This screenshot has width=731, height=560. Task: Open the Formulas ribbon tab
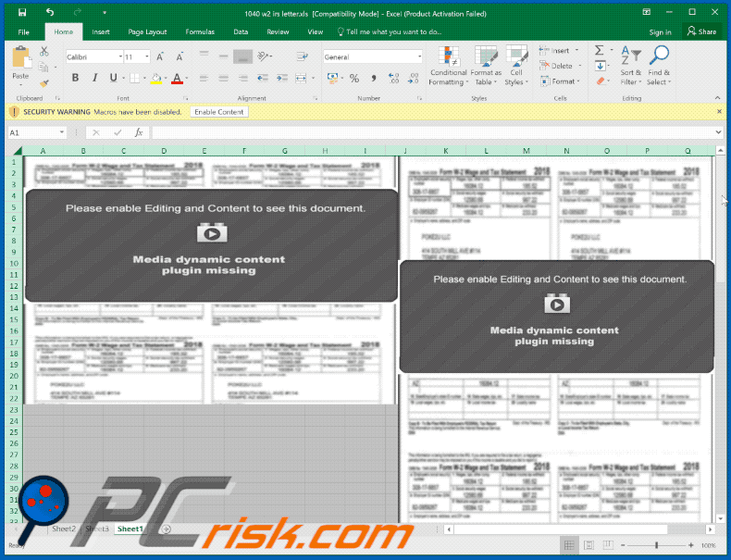[200, 31]
